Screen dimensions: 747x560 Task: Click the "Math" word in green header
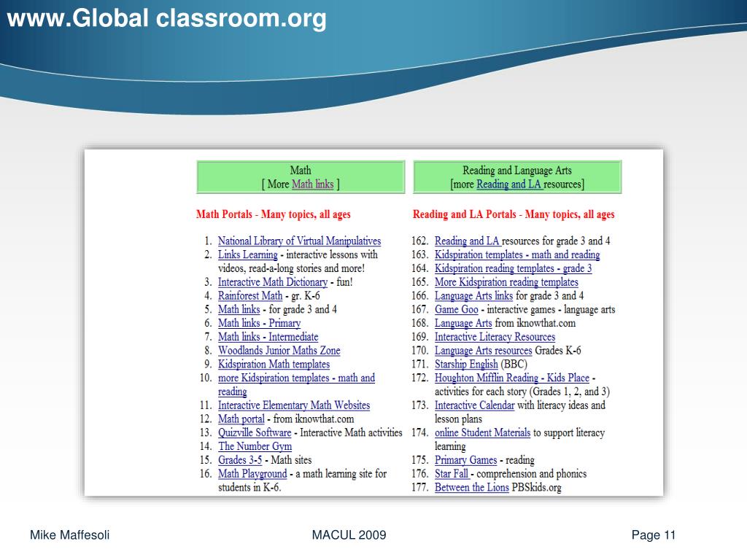[x=301, y=170]
